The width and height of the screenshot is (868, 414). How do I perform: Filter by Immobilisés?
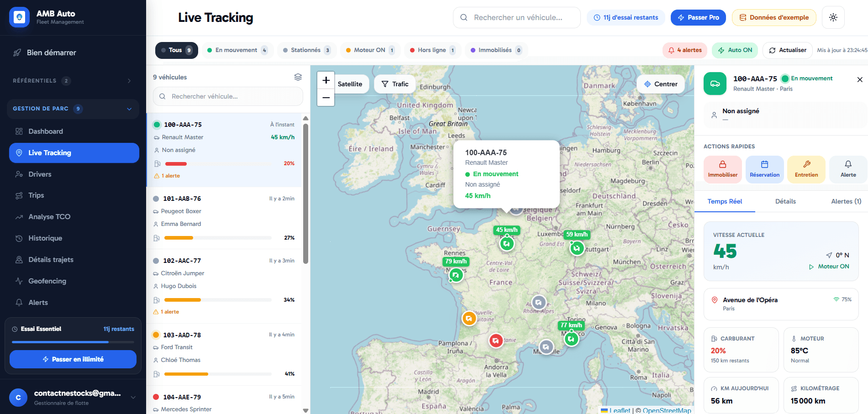496,50
